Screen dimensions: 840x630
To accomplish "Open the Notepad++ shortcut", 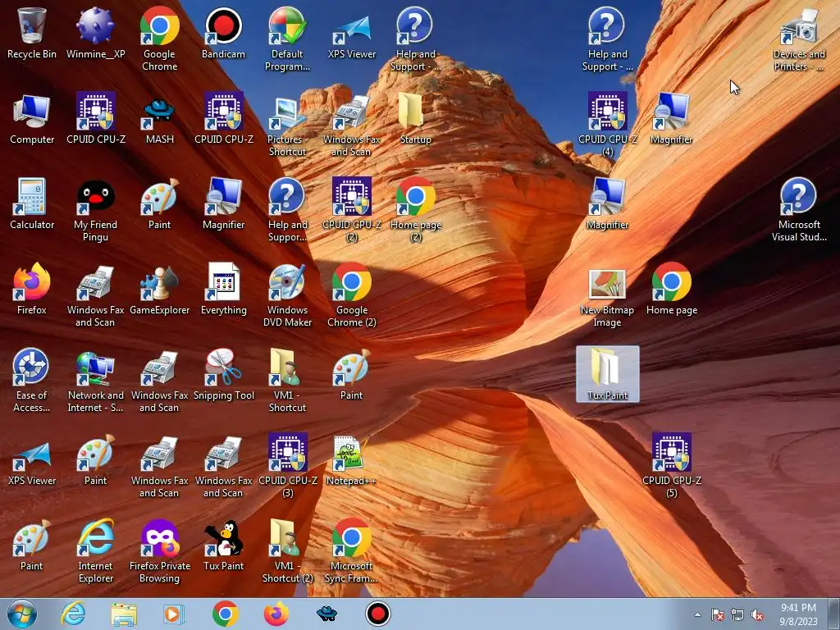I will point(351,459).
